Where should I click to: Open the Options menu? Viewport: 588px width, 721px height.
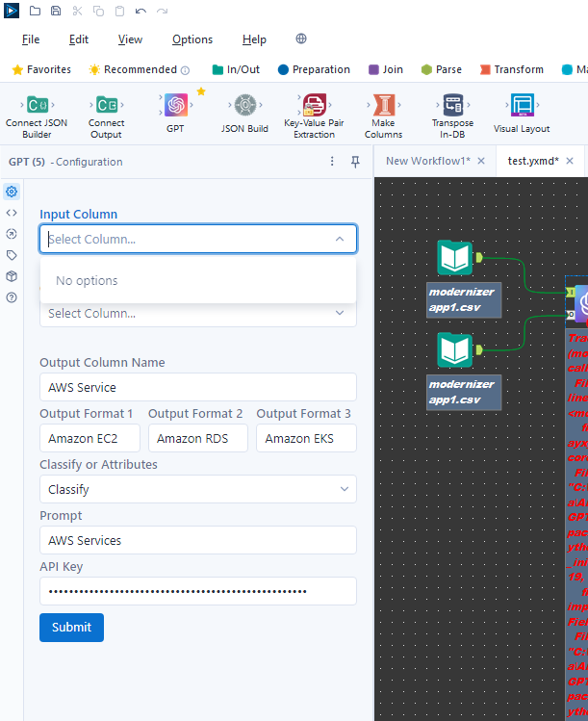[192, 39]
